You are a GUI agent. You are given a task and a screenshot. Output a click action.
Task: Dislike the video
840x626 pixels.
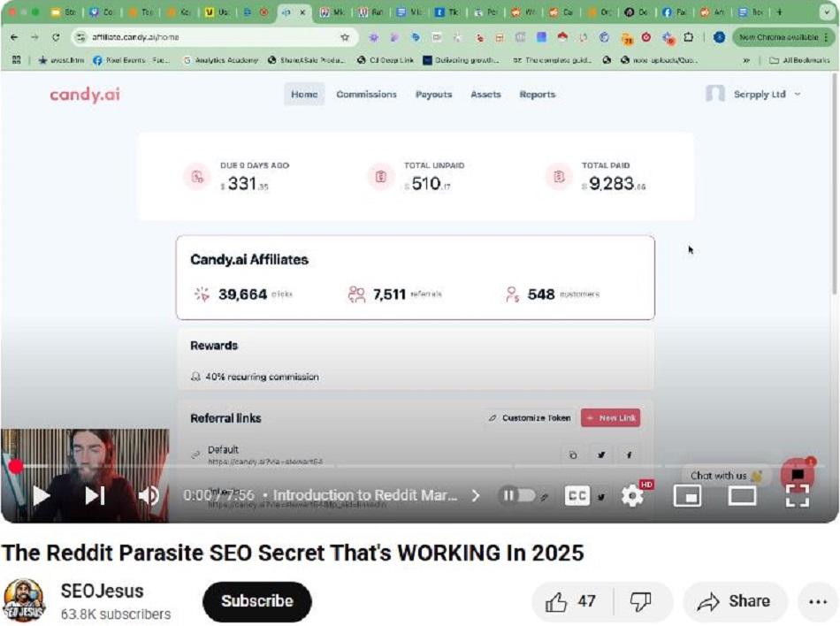point(641,601)
